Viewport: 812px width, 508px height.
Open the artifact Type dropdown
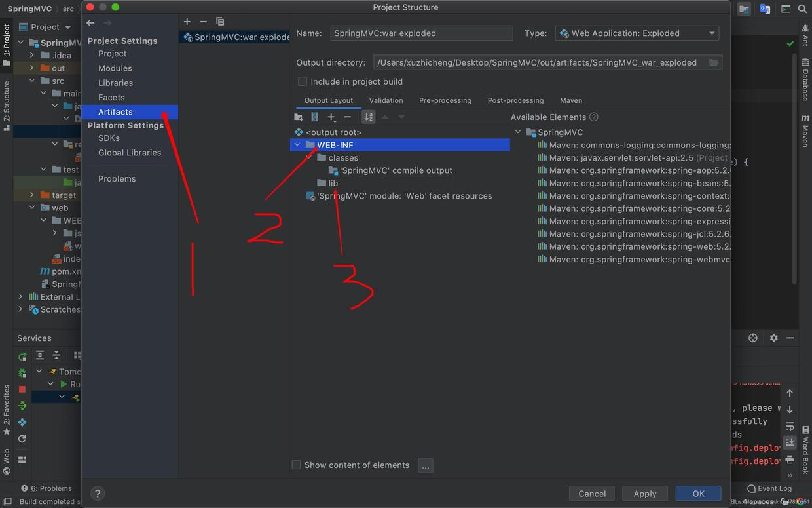click(x=637, y=33)
